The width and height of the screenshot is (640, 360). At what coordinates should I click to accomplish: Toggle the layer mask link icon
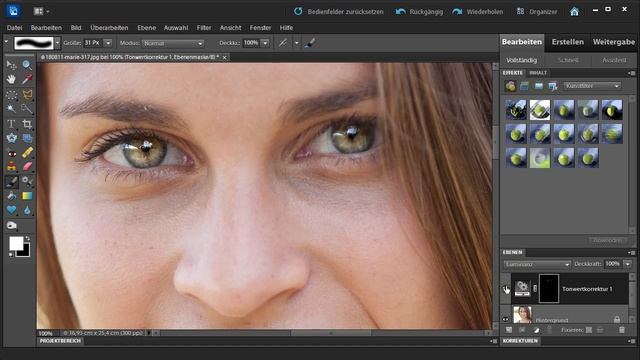[x=535, y=289]
